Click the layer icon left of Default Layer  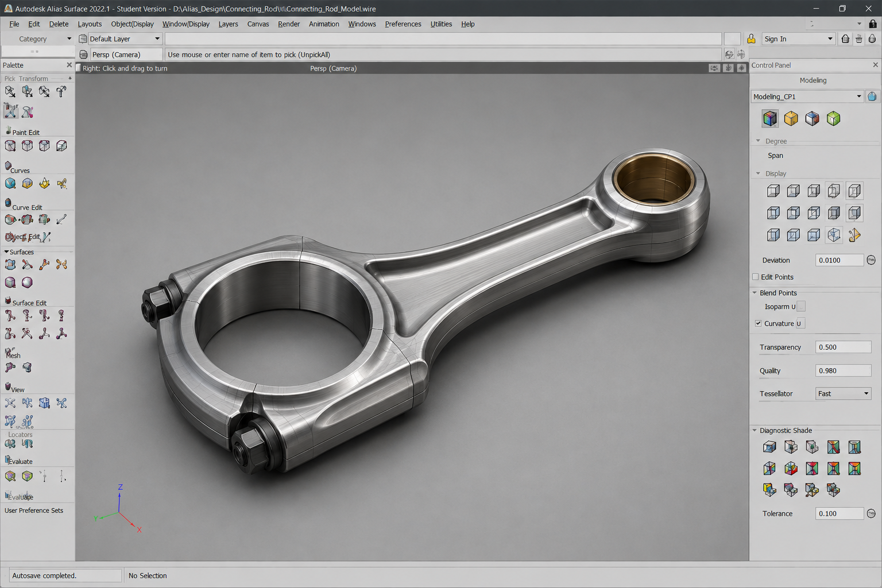(x=83, y=38)
